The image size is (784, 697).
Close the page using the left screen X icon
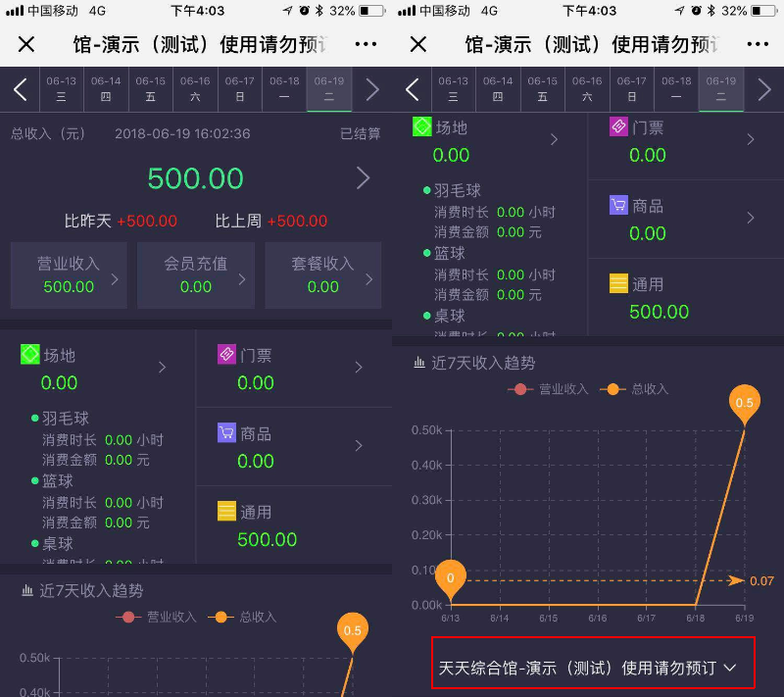(x=26, y=44)
